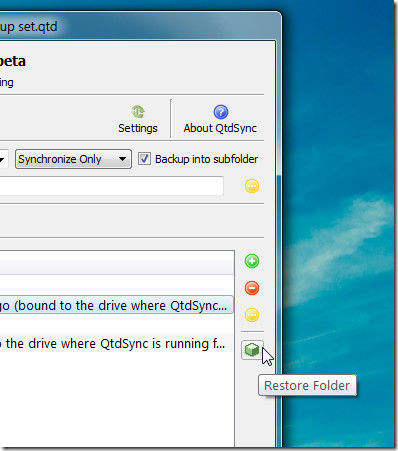Image resolution: width=398 pixels, height=451 pixels.
Task: Edit the folder using the yellow dots icon under the red minus
Action: (252, 315)
